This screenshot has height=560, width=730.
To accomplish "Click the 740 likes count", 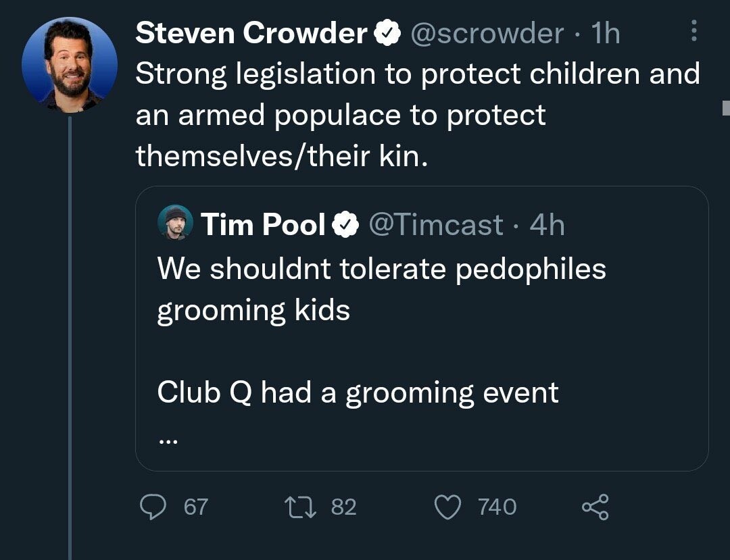I will pos(497,507).
